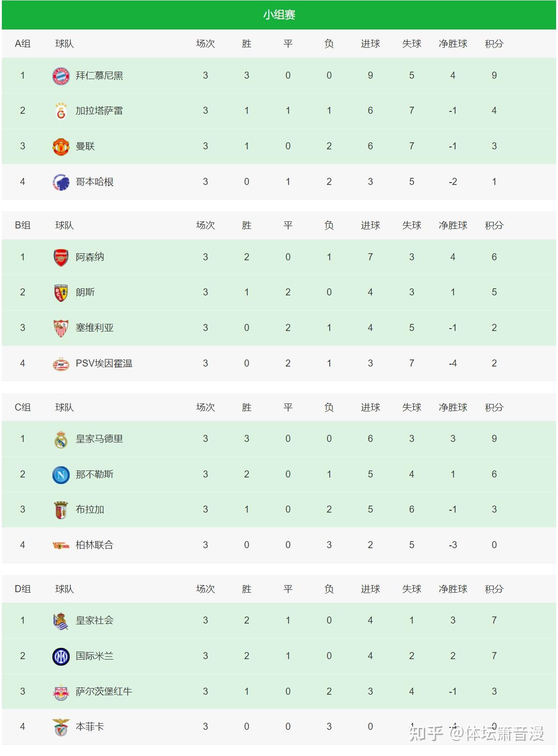Click the Benfica eagle crest
558x756 pixels.
tap(61, 727)
